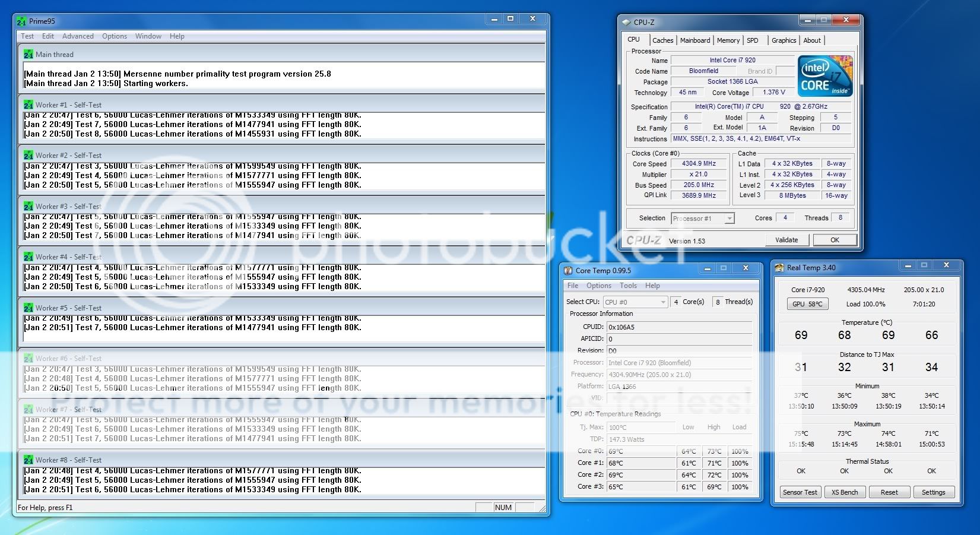Switch to the Graphics tab in CPU-Z
The height and width of the screenshot is (535, 980).
pos(784,40)
